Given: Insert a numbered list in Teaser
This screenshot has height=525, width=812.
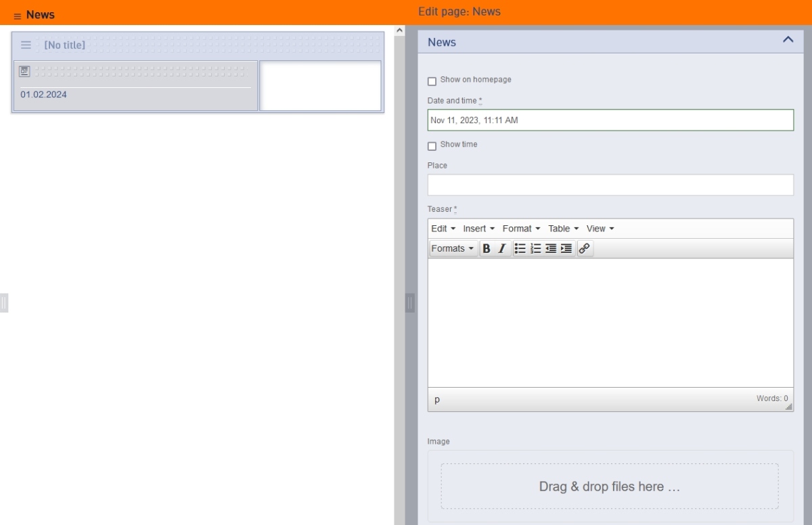Looking at the screenshot, I should [x=535, y=248].
